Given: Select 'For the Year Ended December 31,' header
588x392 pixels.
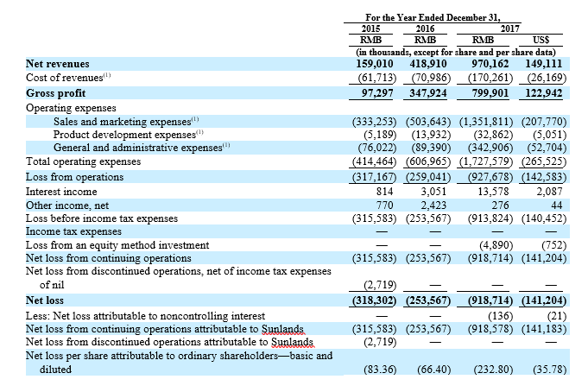Looking at the screenshot, I should pyautogui.click(x=433, y=17).
